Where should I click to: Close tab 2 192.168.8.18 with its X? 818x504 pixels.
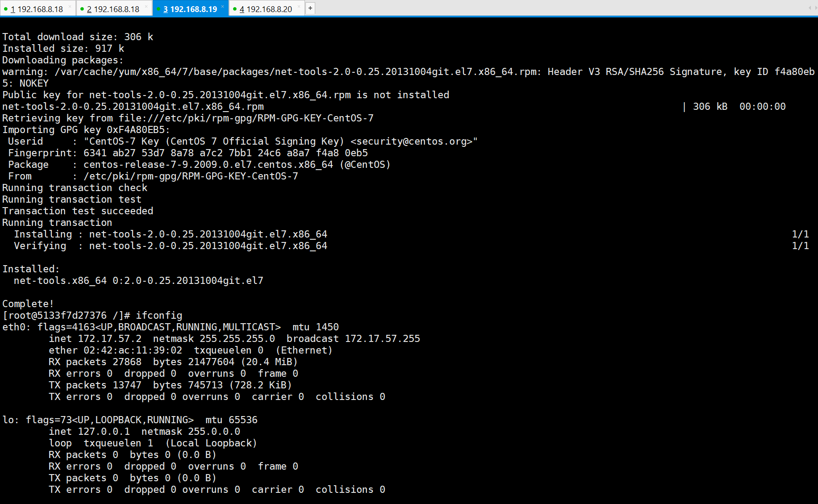click(146, 6)
